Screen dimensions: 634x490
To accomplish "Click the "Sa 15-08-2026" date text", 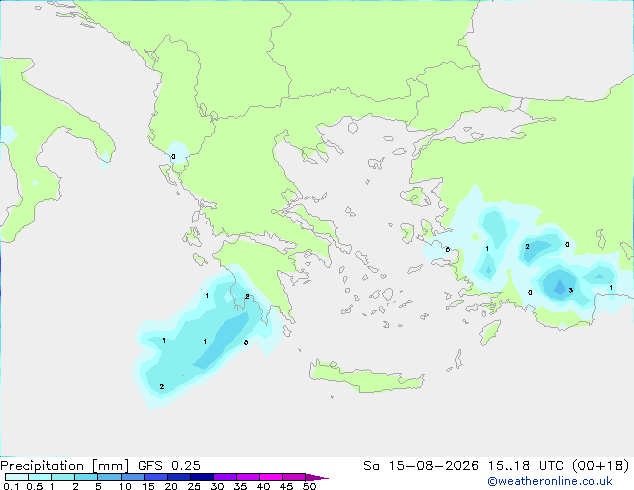I will click(421, 466).
